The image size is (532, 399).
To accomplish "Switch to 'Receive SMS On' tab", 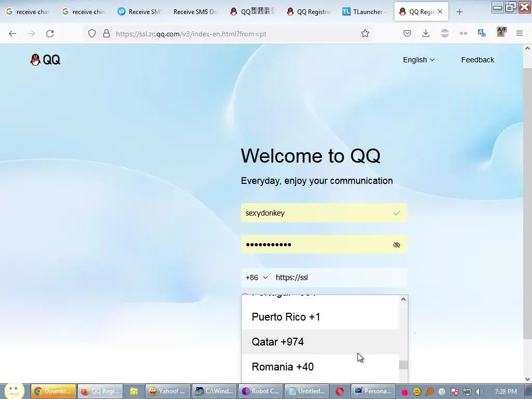I will pyautogui.click(x=195, y=12).
